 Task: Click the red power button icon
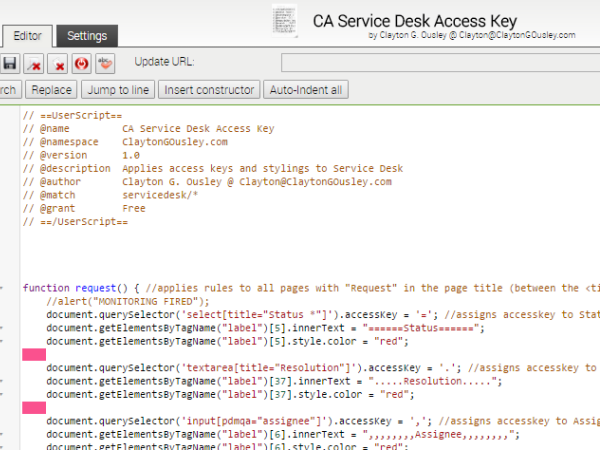coord(82,63)
